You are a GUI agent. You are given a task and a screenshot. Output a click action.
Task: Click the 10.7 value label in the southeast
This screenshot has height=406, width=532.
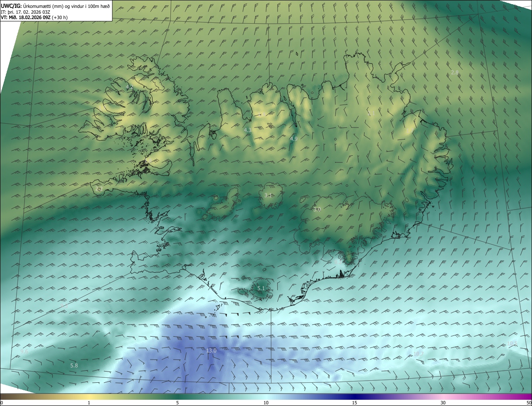click(418, 354)
